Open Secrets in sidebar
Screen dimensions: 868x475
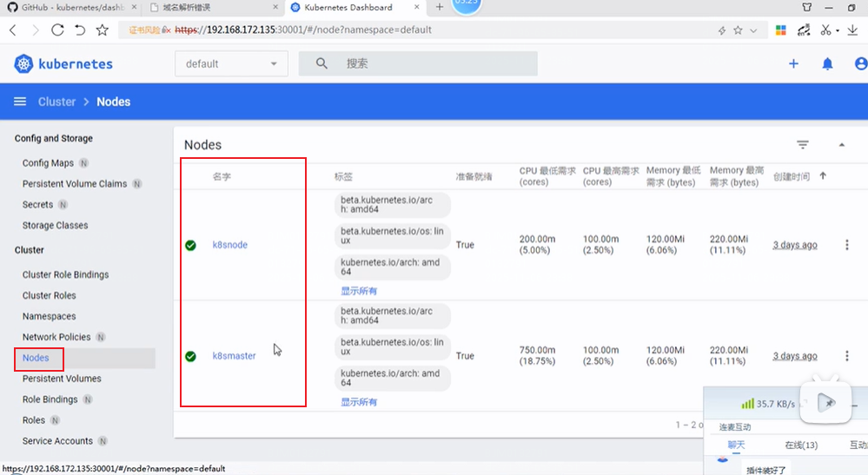coord(37,205)
